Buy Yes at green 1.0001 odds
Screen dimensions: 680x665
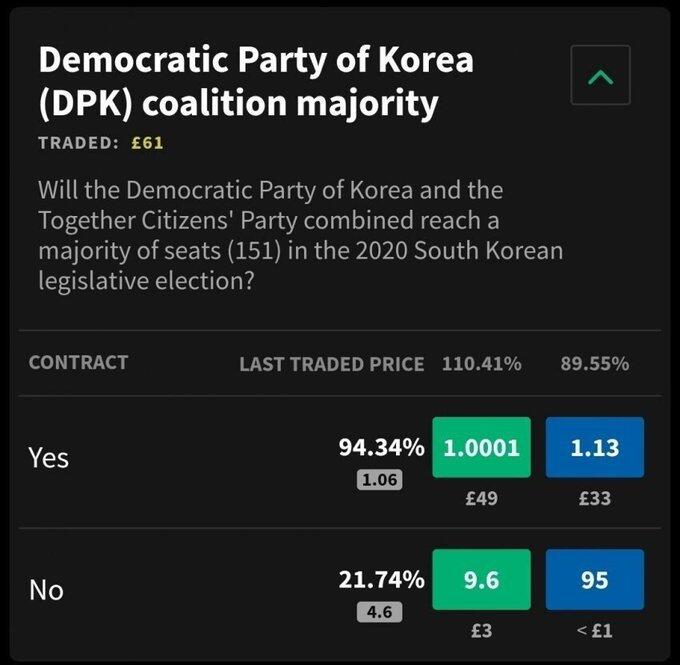481,447
